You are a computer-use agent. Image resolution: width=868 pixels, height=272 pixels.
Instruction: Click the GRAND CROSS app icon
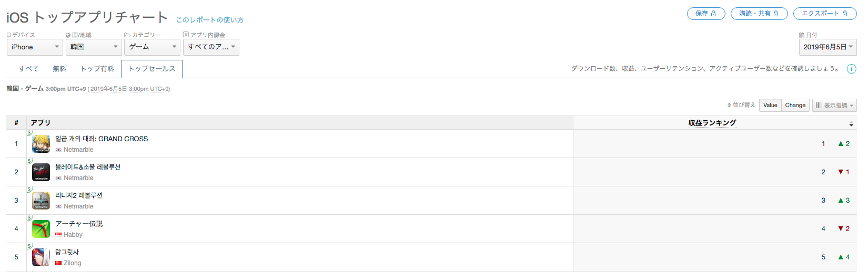41,144
